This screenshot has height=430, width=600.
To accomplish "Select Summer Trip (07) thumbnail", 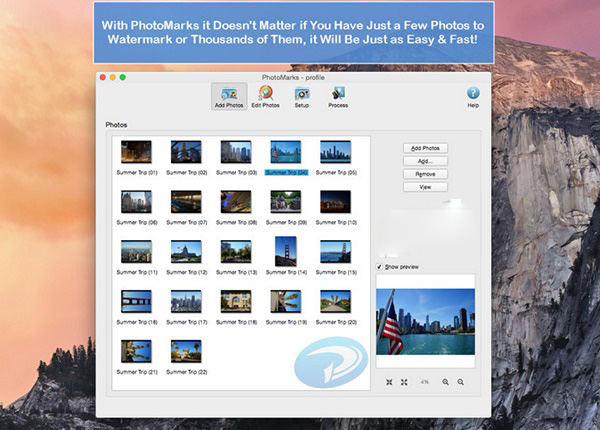I will tap(186, 202).
